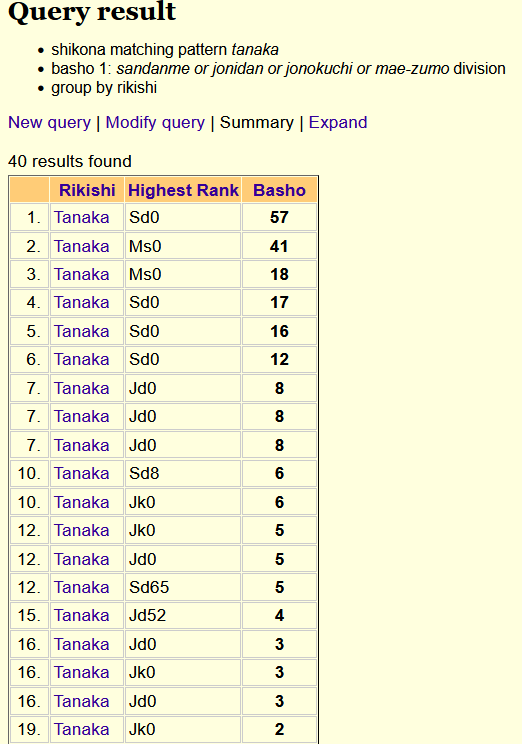Screen dimensions: 522x744
Task: Click the Expand link
Action: click(338, 122)
